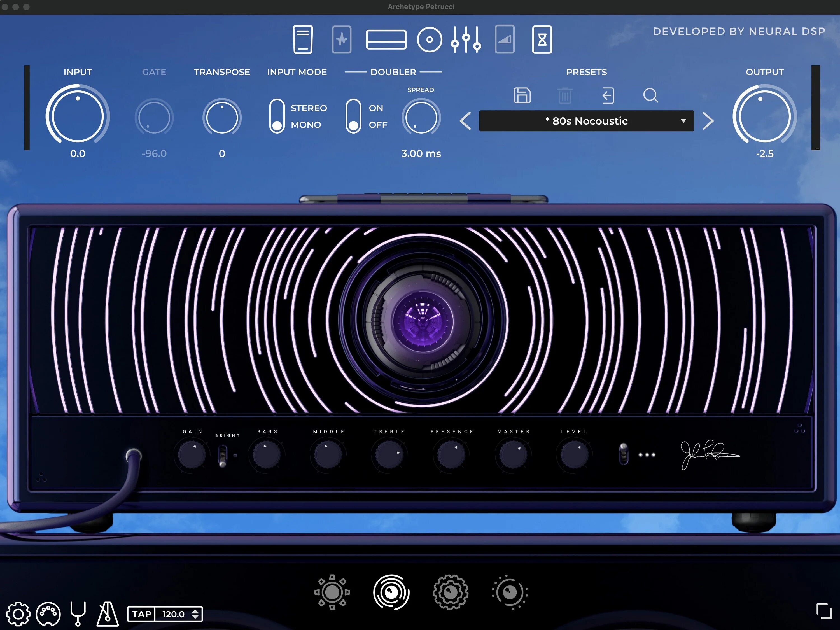Click the Output level knob
This screenshot has height=630, width=840.
(x=764, y=116)
